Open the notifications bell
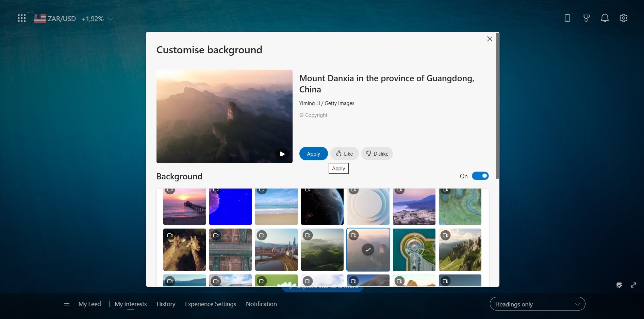This screenshot has width=644, height=319. (605, 18)
